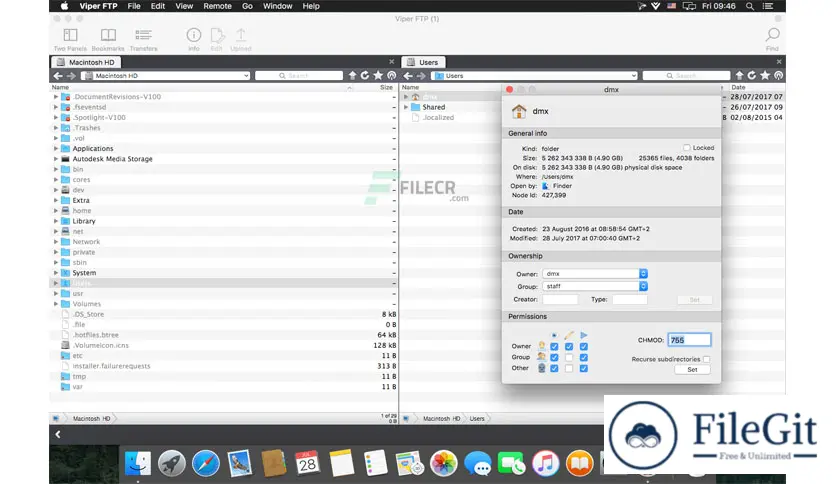Open right panel Users path dropdown

pos(534,76)
